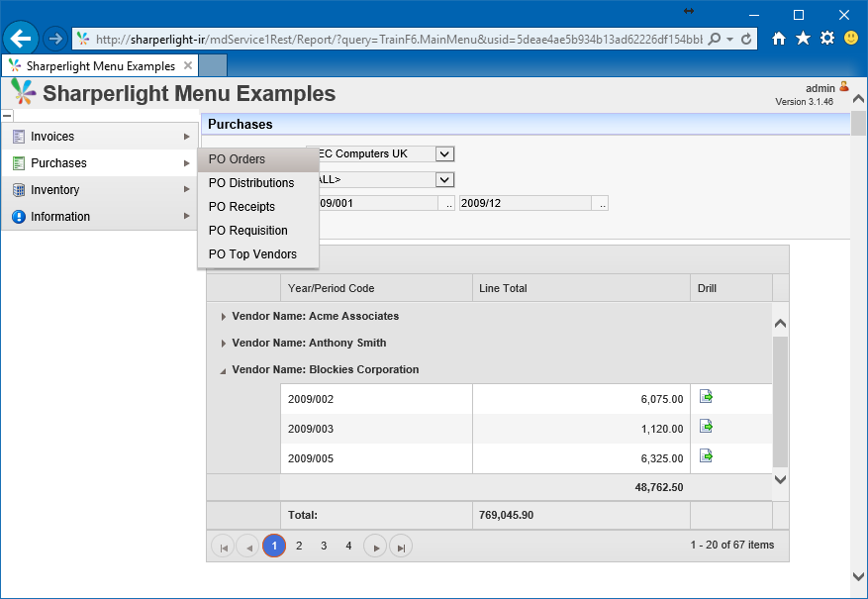
Task: Select PO Distributions from the submenu
Action: click(x=258, y=183)
